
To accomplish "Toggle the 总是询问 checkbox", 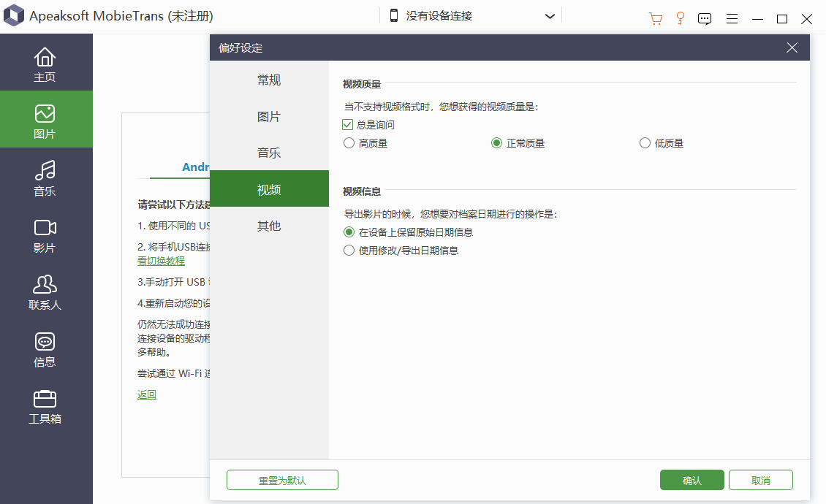I will [348, 125].
